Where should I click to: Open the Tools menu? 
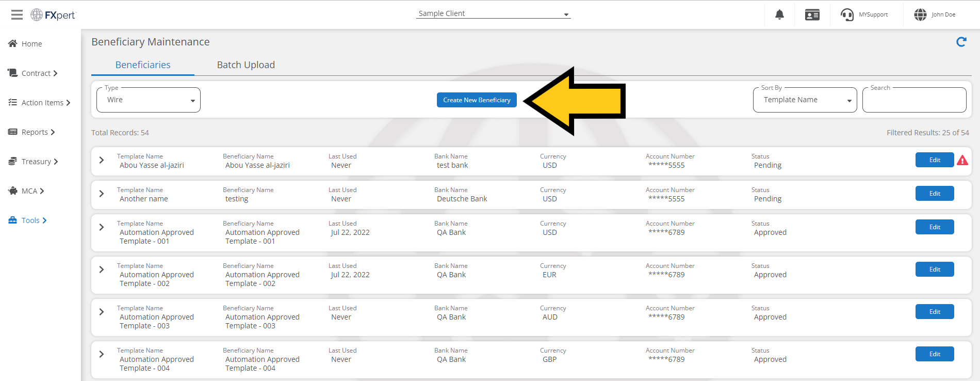34,220
